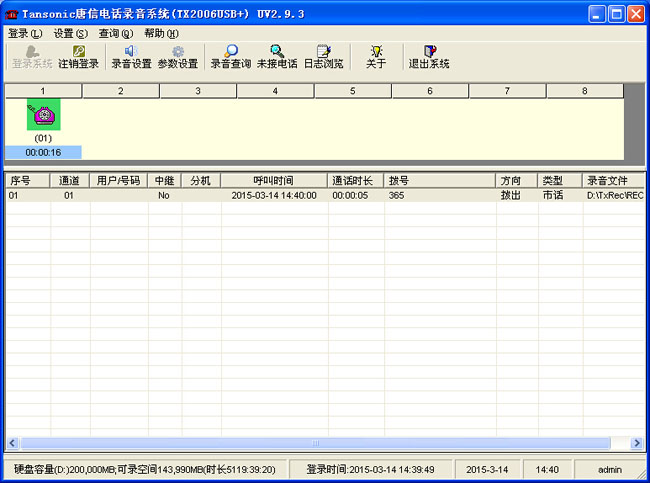Open the 设置 menu
The height and width of the screenshot is (483, 650).
(70, 33)
